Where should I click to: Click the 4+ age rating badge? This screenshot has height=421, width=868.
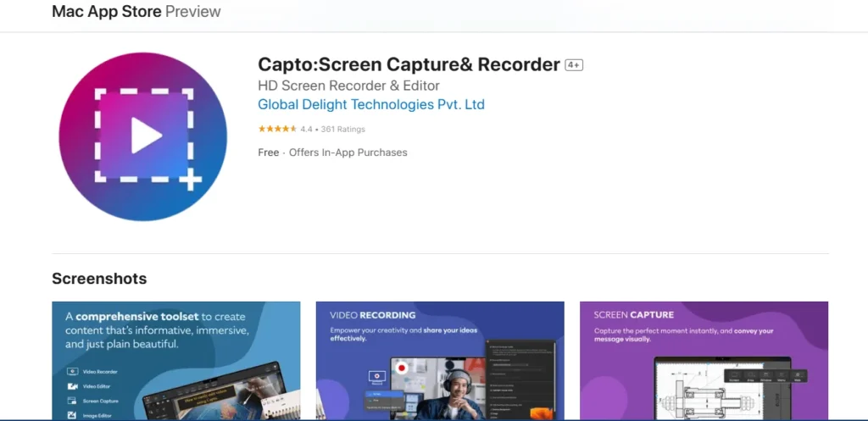click(574, 65)
